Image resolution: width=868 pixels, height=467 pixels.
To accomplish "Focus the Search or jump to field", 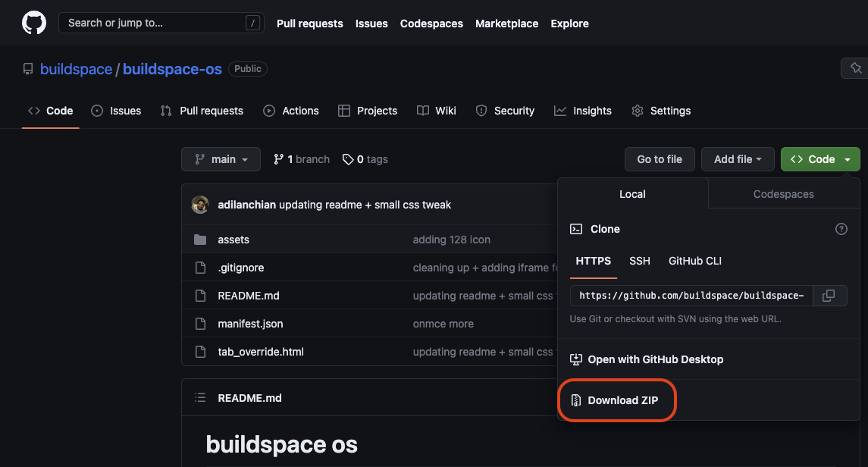I will [x=161, y=24].
